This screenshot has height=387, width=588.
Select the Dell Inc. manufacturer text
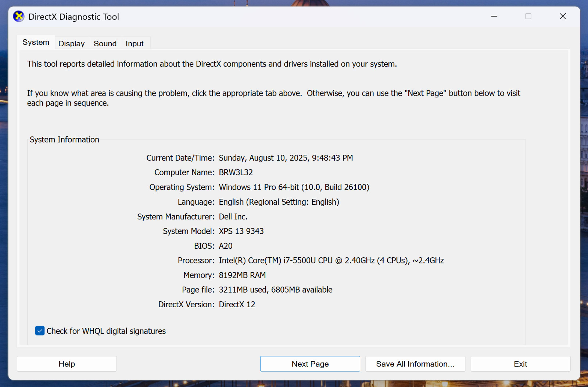tap(233, 216)
